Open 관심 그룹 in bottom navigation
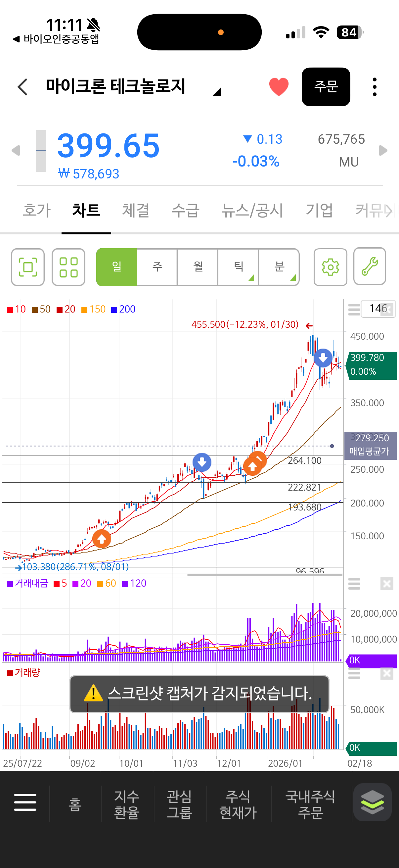 [179, 804]
